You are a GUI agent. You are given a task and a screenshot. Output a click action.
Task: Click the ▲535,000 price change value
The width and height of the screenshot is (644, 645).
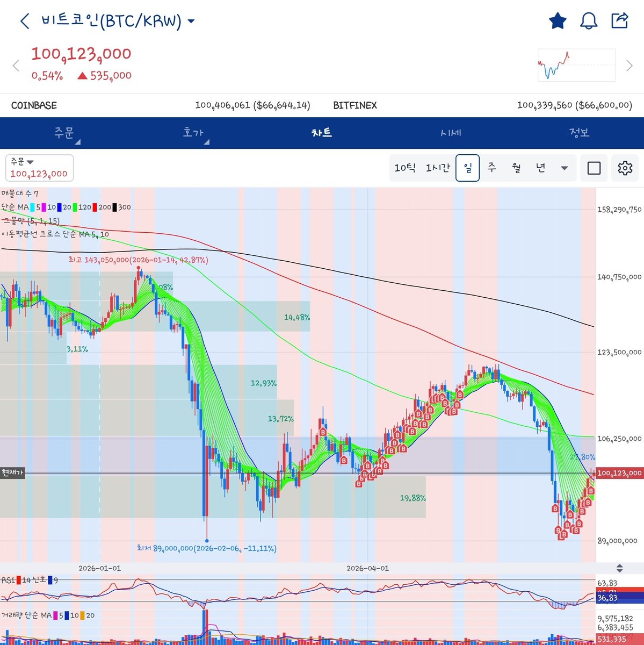coord(104,76)
